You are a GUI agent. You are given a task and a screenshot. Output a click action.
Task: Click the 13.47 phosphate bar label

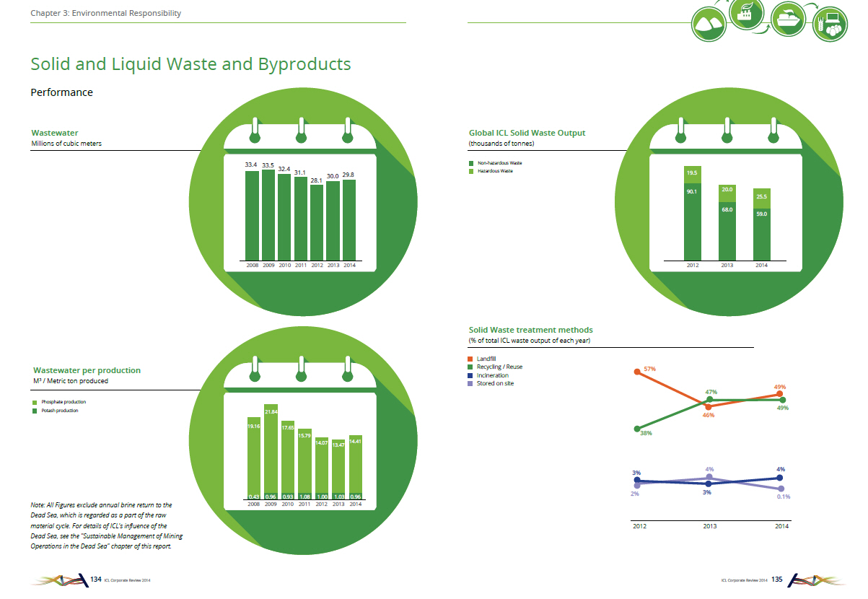[338, 445]
